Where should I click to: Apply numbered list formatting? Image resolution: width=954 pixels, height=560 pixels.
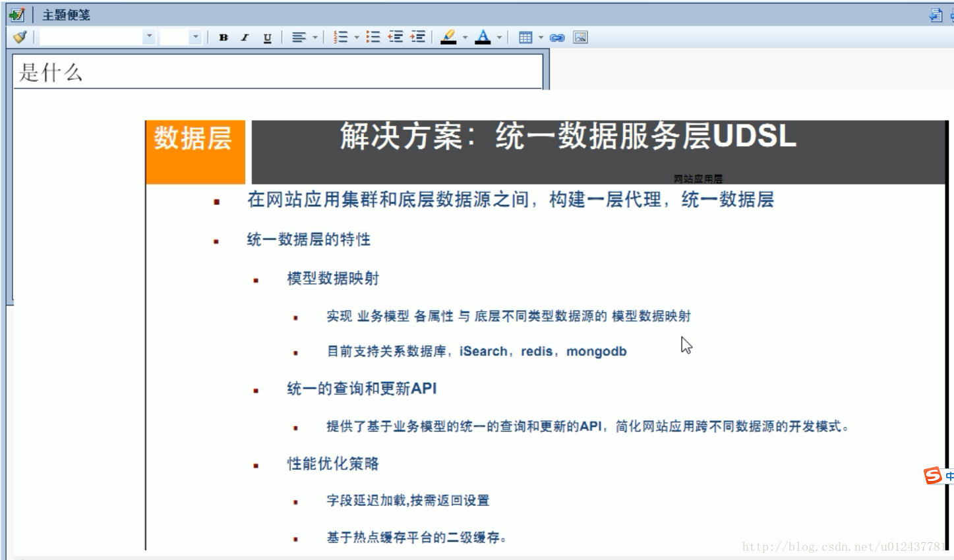[x=340, y=38]
